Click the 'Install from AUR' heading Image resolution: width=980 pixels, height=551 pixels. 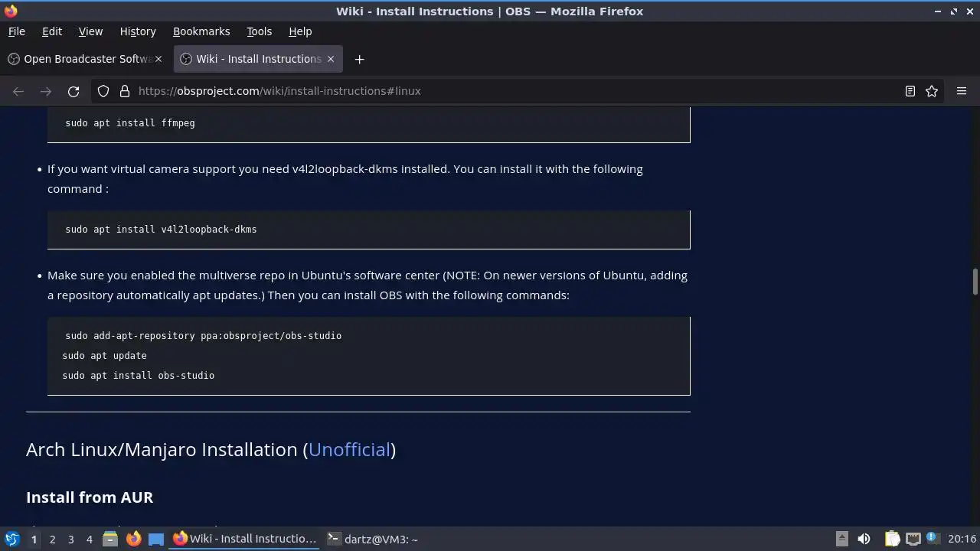pos(90,497)
